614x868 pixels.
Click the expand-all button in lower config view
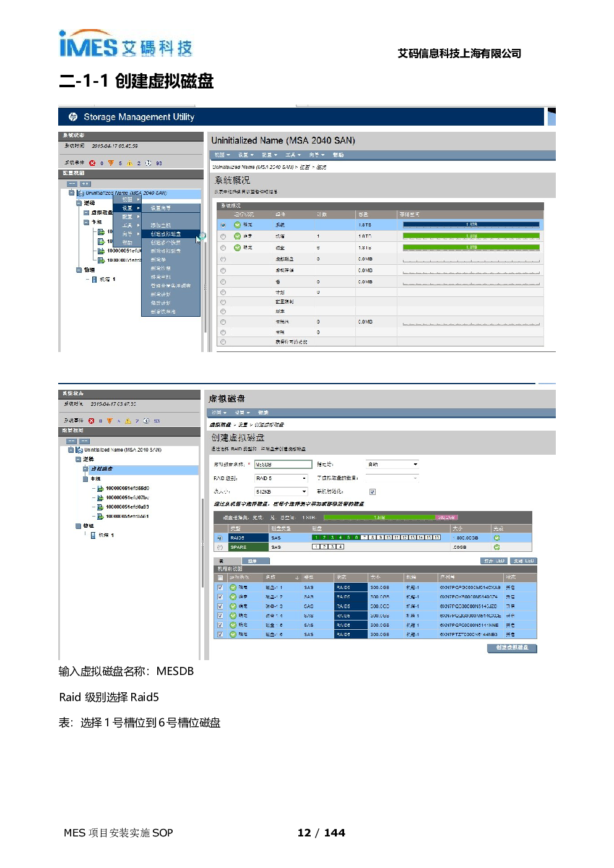tap(85, 441)
